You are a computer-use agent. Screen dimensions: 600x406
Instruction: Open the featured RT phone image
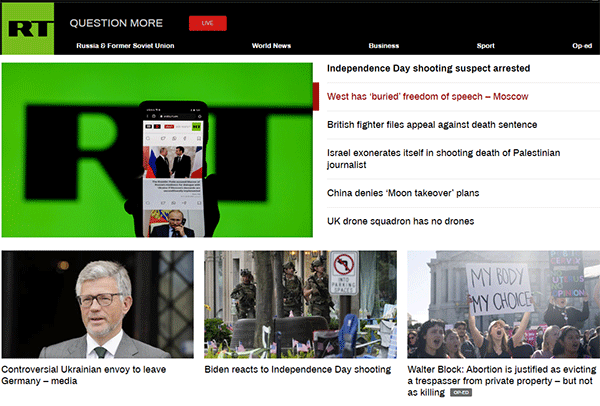click(157, 150)
